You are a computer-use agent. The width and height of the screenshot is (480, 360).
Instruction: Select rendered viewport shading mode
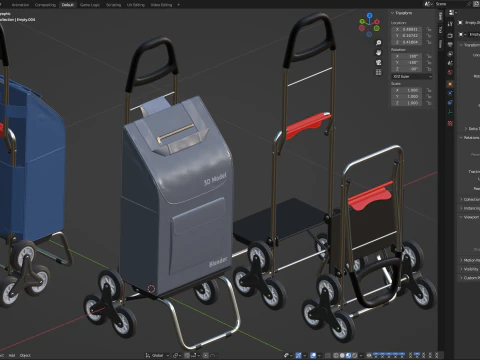[x=355, y=355]
